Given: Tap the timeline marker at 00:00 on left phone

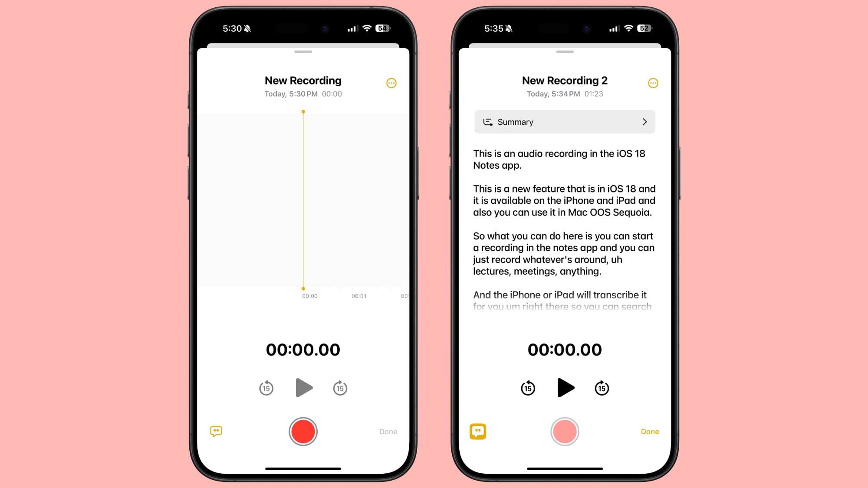Looking at the screenshot, I should coord(303,288).
